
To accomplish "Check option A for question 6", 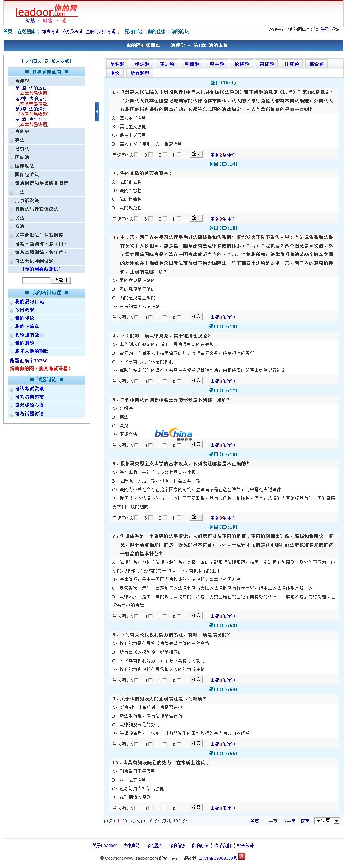I will click(136, 517).
